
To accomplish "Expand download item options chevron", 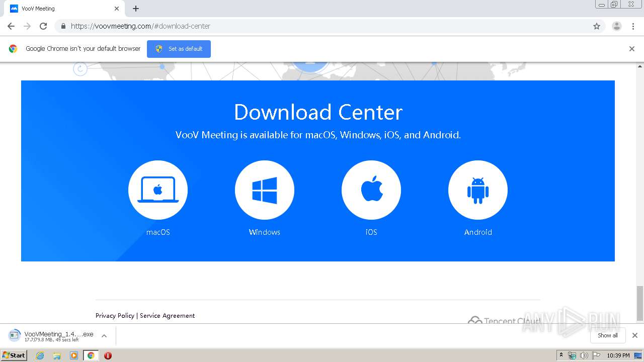I will 104,336.
